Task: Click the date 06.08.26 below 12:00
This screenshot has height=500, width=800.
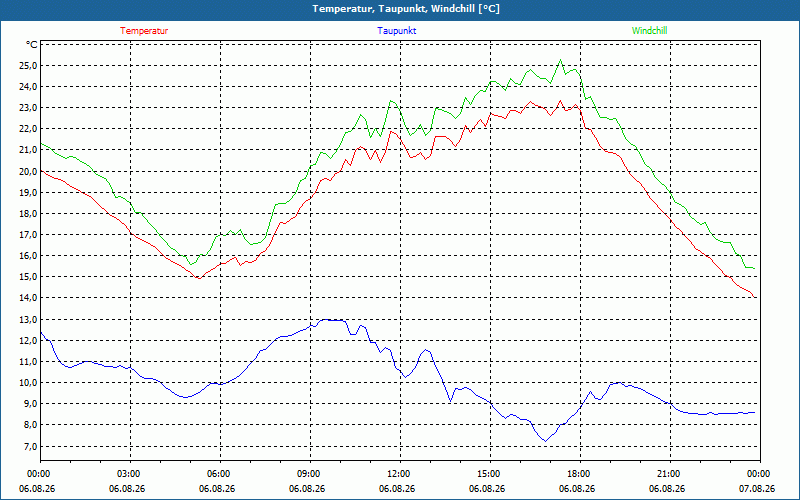Action: (397, 489)
